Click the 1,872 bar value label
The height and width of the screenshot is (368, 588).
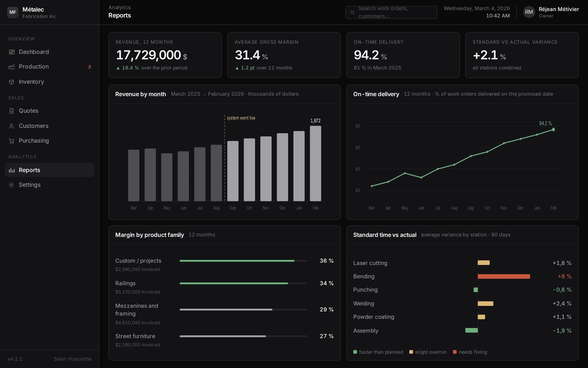point(315,121)
